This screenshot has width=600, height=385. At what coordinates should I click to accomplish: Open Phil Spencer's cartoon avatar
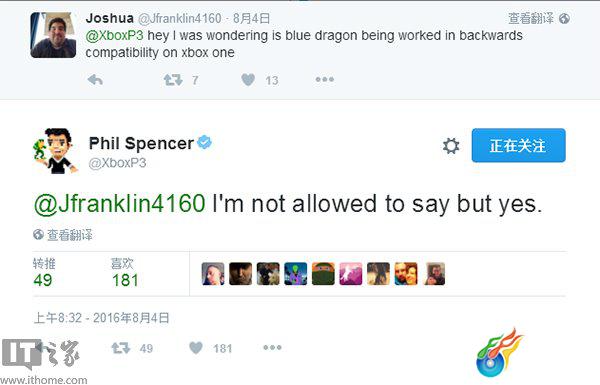tap(56, 151)
